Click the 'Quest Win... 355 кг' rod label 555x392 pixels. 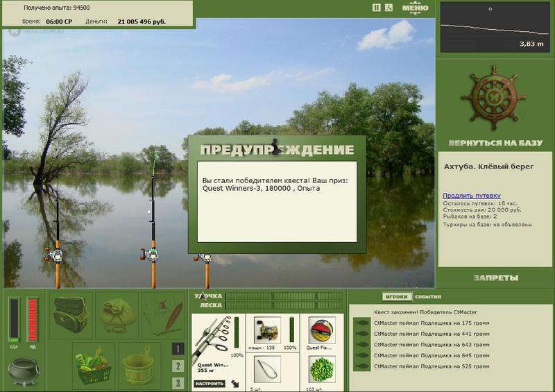tap(212, 368)
